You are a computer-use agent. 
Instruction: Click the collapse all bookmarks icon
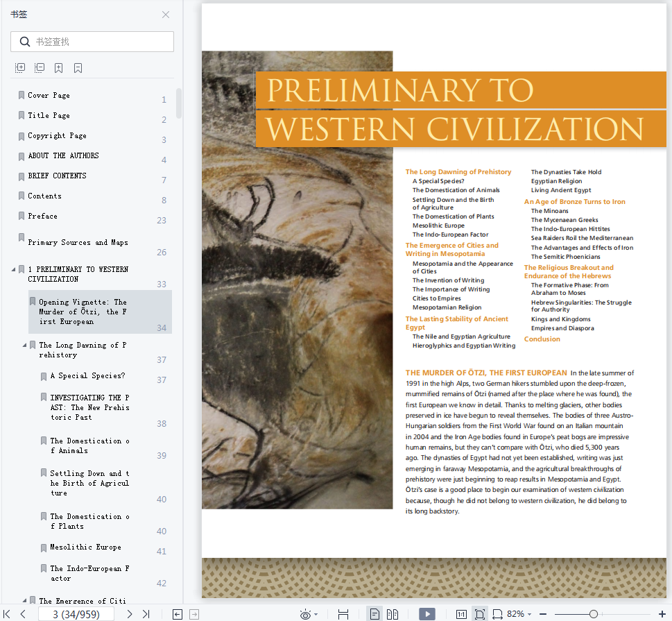(x=40, y=68)
